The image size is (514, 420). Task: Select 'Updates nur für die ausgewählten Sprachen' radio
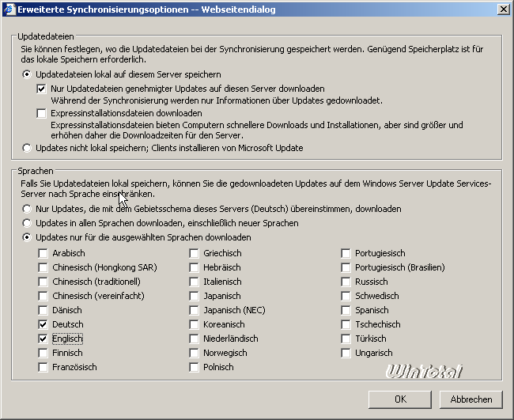27,237
